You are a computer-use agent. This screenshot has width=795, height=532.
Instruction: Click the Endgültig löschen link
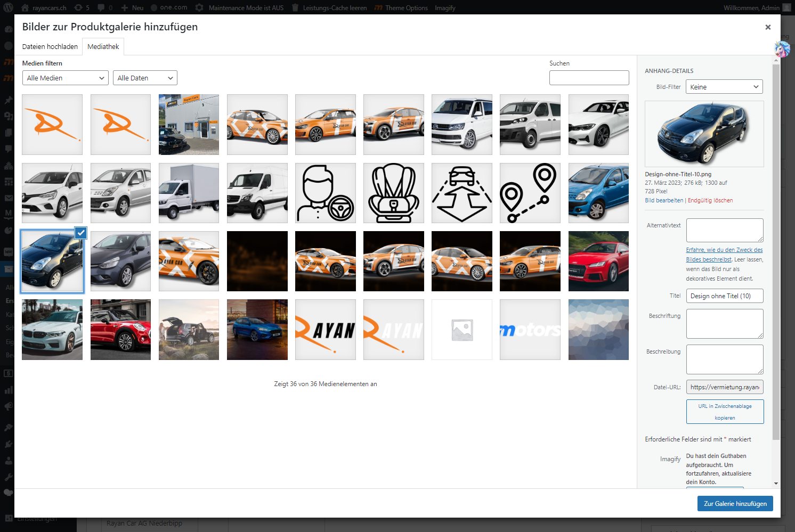point(710,200)
